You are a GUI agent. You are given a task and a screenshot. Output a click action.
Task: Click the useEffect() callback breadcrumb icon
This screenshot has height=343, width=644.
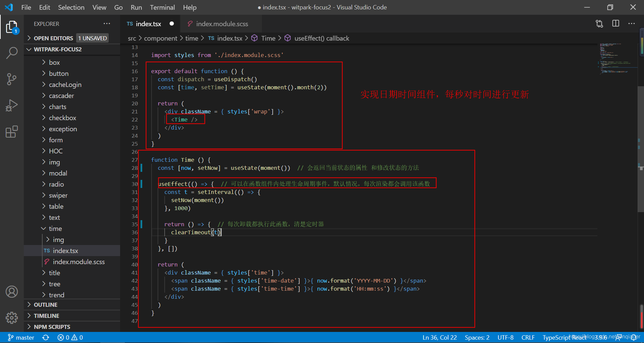coord(287,38)
